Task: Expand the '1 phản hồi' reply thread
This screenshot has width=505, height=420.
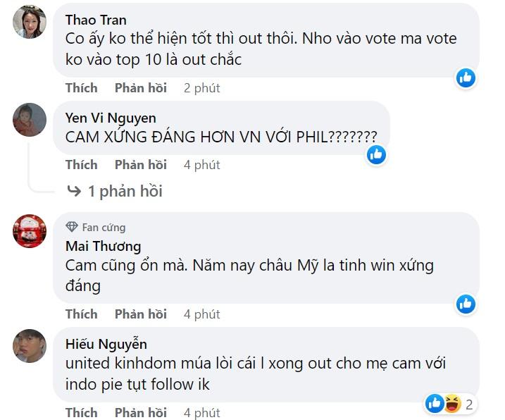Action: 115,191
